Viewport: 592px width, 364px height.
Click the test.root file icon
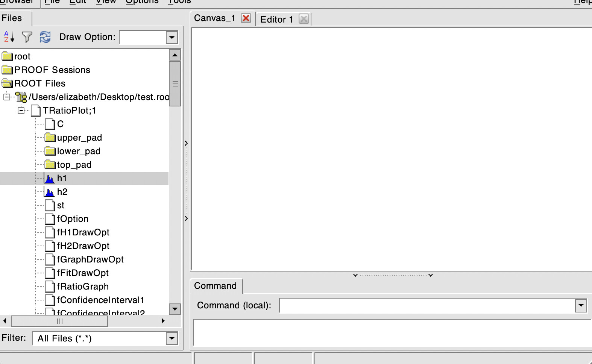tap(21, 97)
